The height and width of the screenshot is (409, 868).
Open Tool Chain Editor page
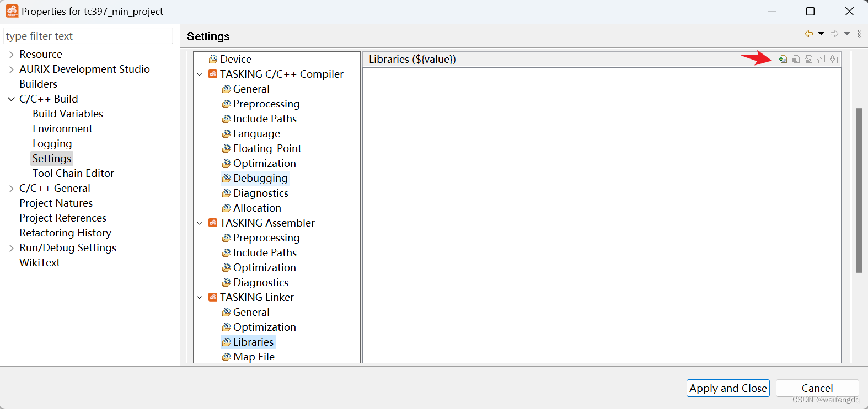tap(73, 173)
